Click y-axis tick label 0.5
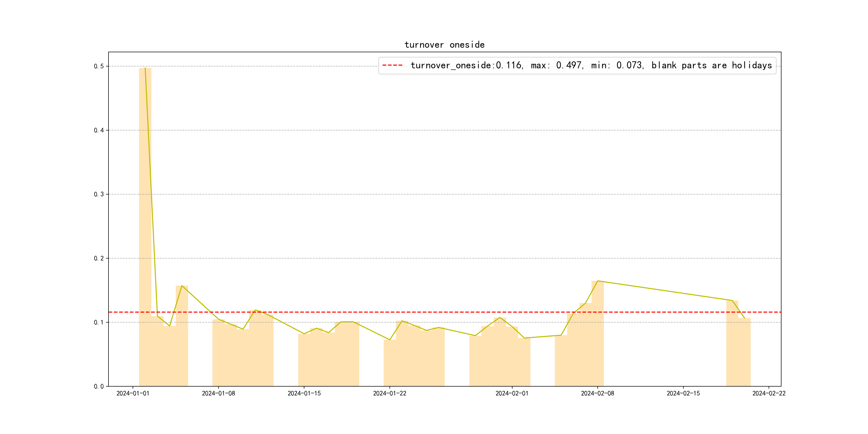This screenshot has height=434, width=868. tap(99, 66)
